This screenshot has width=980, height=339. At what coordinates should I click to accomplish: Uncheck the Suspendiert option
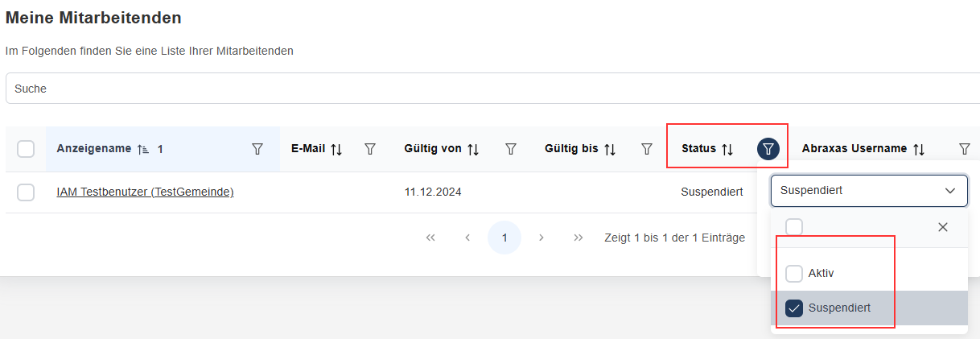(794, 308)
